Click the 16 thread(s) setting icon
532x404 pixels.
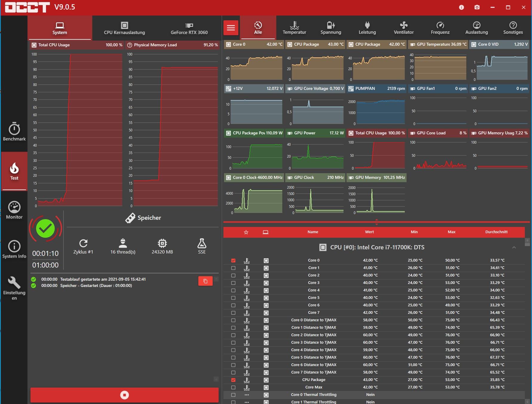coord(123,243)
